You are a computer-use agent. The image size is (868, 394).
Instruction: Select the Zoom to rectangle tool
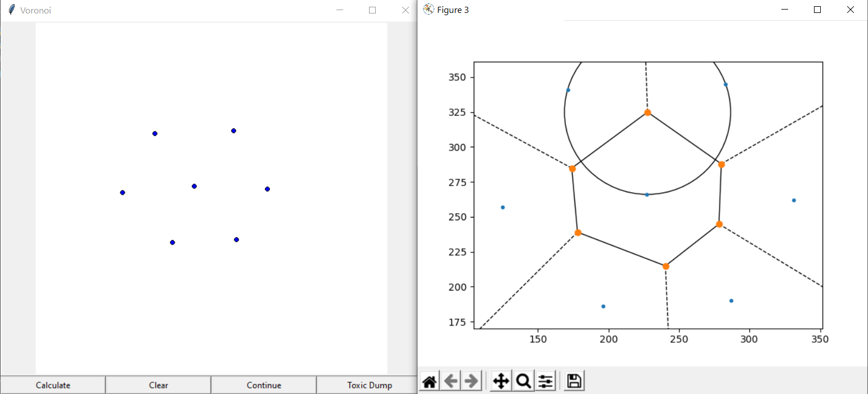(x=523, y=382)
